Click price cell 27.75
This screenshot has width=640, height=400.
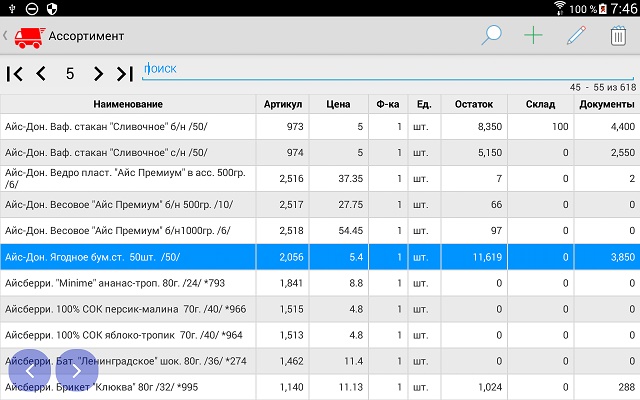339,204
